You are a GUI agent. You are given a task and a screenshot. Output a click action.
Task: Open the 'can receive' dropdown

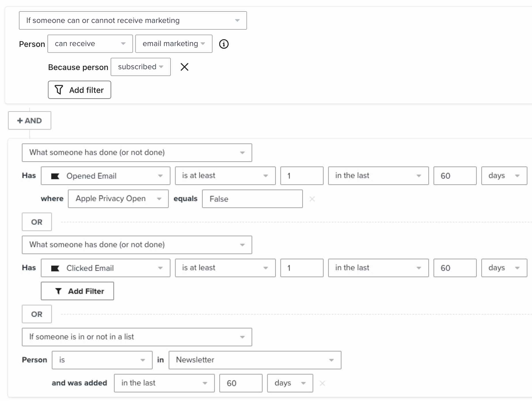coord(90,44)
